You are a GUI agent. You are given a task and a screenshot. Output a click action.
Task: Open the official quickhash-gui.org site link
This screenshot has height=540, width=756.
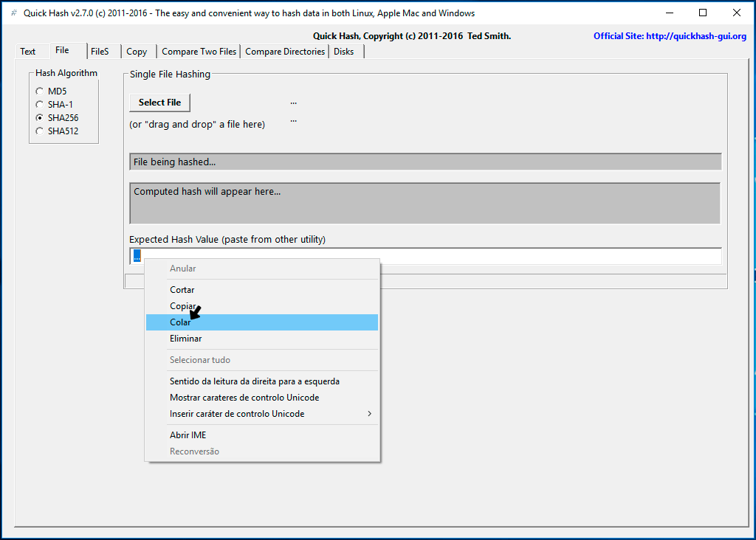coord(670,36)
